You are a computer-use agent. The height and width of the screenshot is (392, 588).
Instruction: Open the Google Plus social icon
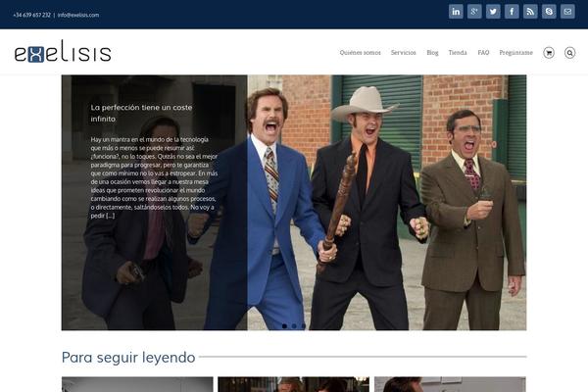click(x=474, y=12)
